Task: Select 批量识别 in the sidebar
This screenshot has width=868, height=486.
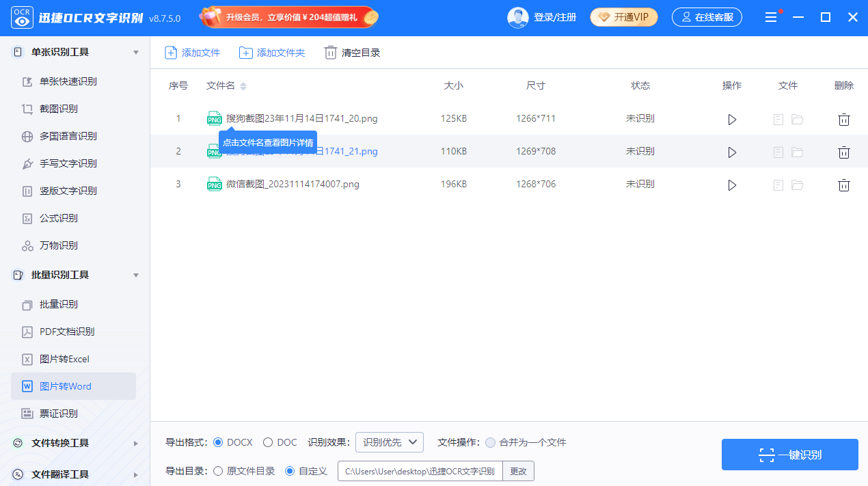Action: point(55,304)
